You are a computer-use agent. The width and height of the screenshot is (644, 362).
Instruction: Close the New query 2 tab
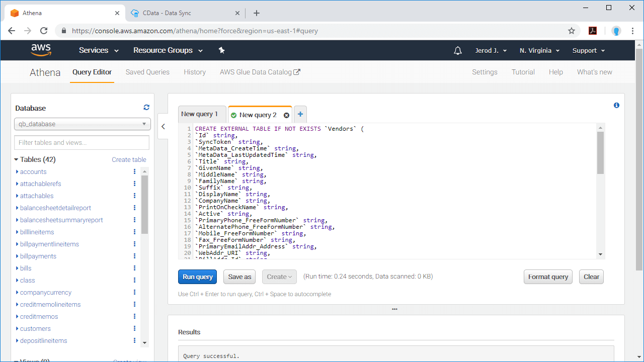click(x=286, y=115)
